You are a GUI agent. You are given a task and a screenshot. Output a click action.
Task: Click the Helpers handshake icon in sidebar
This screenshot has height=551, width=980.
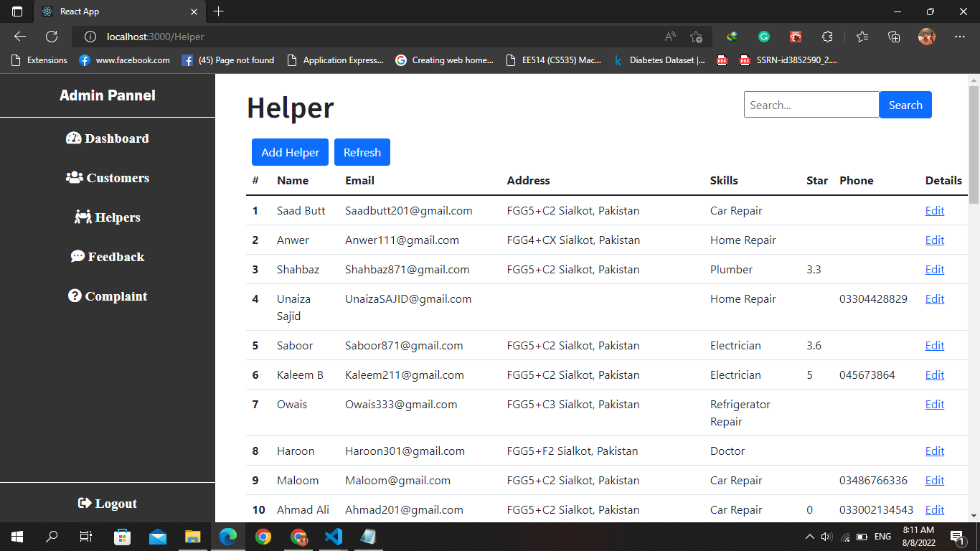pos(83,217)
